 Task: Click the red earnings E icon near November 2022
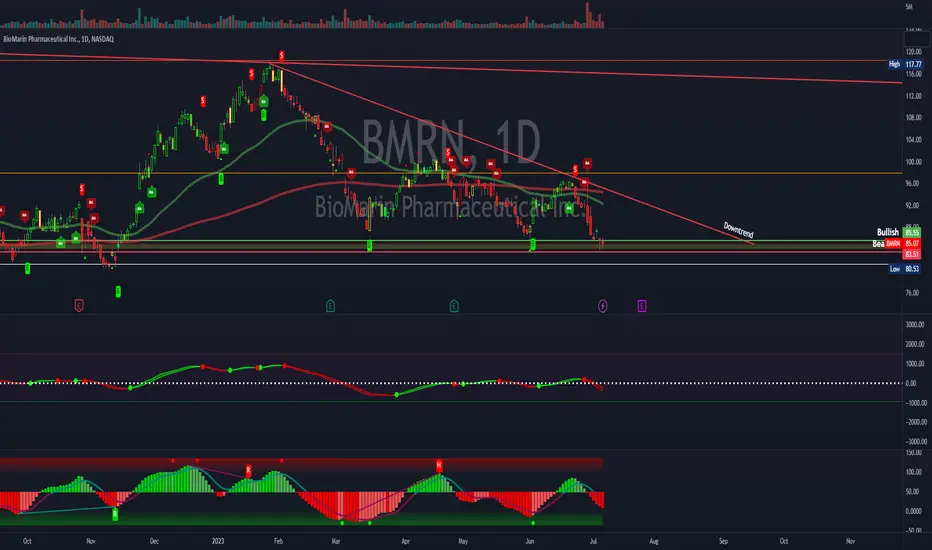79,306
